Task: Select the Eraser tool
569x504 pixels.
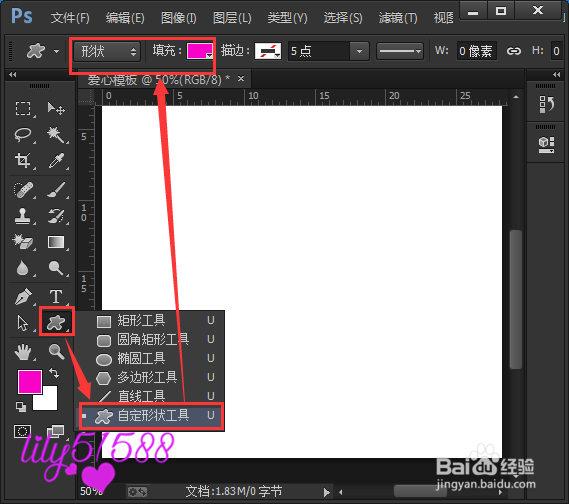Action: click(23, 242)
